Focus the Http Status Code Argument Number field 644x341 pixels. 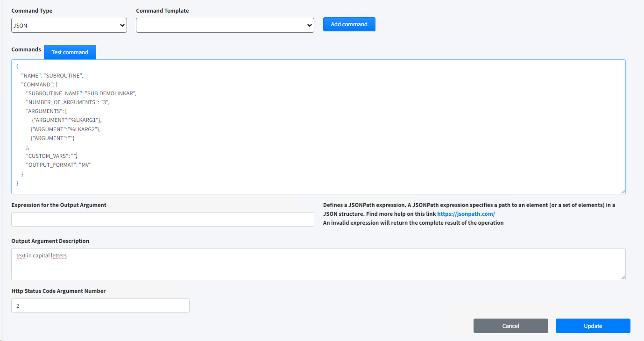(x=100, y=305)
